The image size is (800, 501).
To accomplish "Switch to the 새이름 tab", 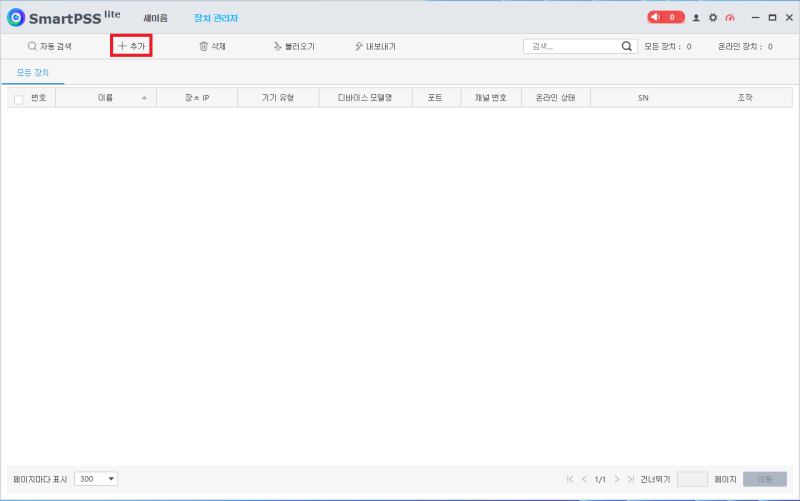I will 155,18.
